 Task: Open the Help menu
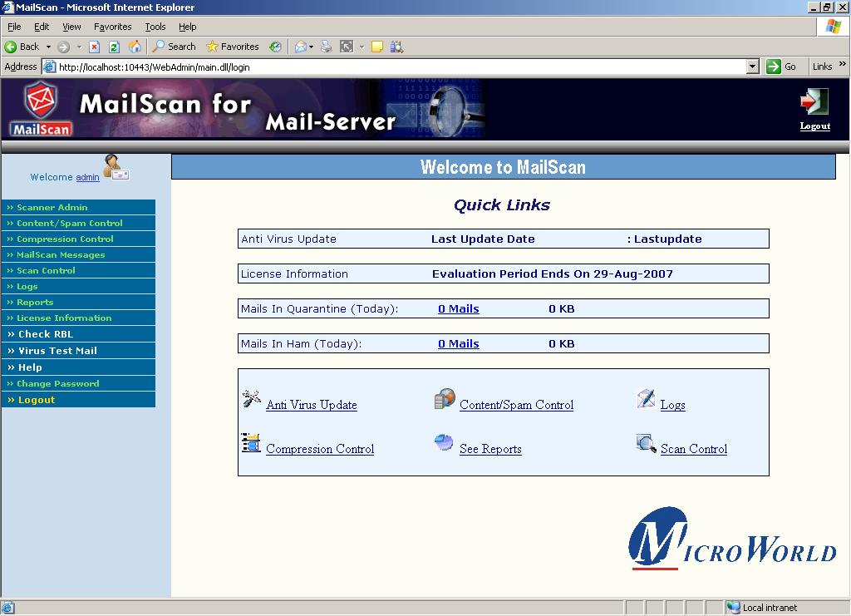pyautogui.click(x=187, y=27)
